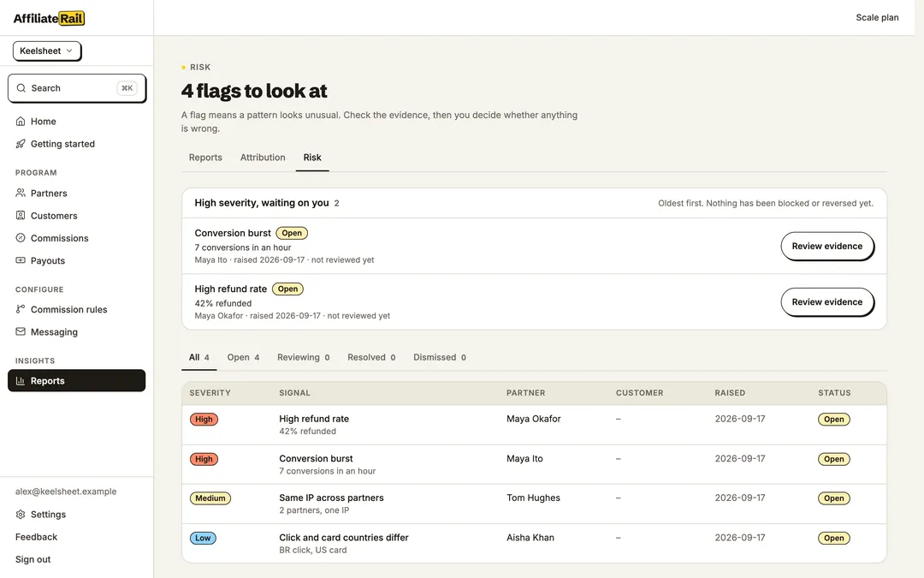Click the Settings gear icon
Screen dimensions: 924x578
(21, 515)
